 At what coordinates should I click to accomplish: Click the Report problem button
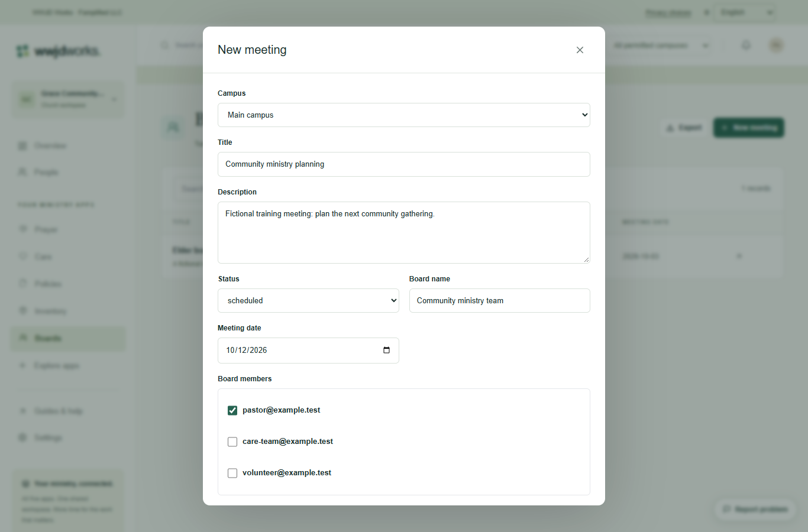click(x=755, y=509)
